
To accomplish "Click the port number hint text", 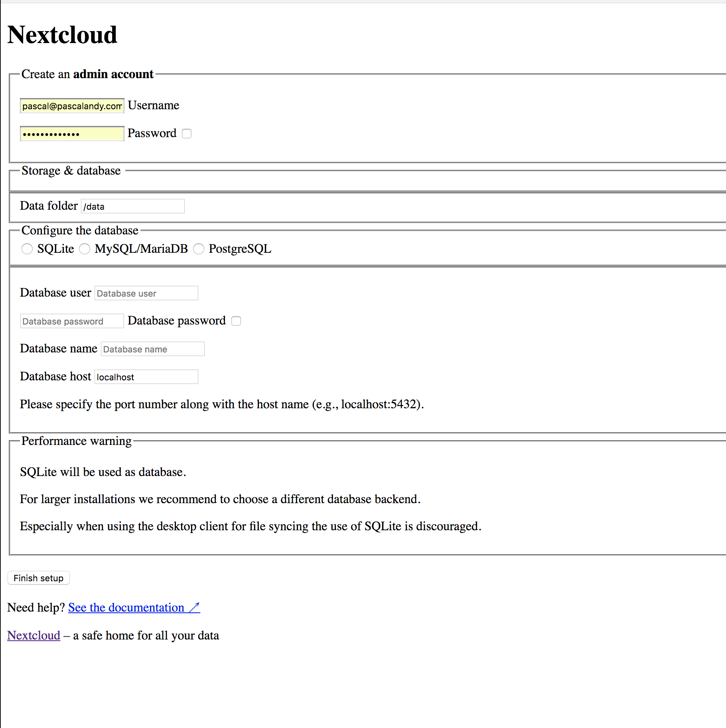I will [x=222, y=404].
